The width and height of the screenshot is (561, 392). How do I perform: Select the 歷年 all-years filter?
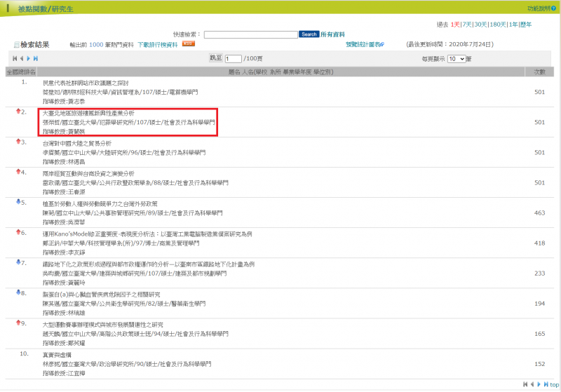click(x=526, y=24)
